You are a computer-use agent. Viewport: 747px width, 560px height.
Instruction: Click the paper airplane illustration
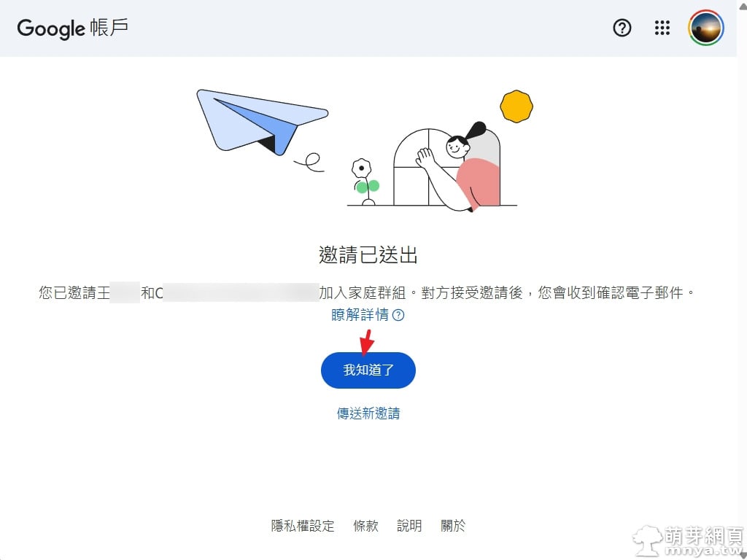(262, 122)
